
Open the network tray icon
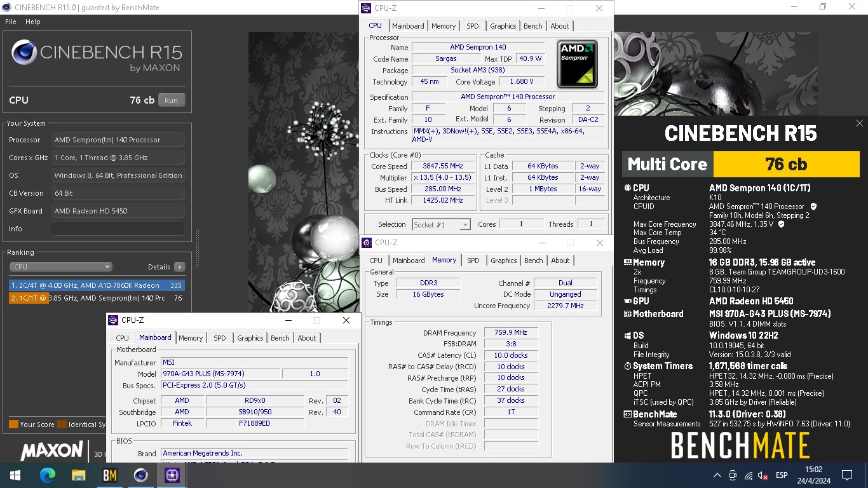748,475
